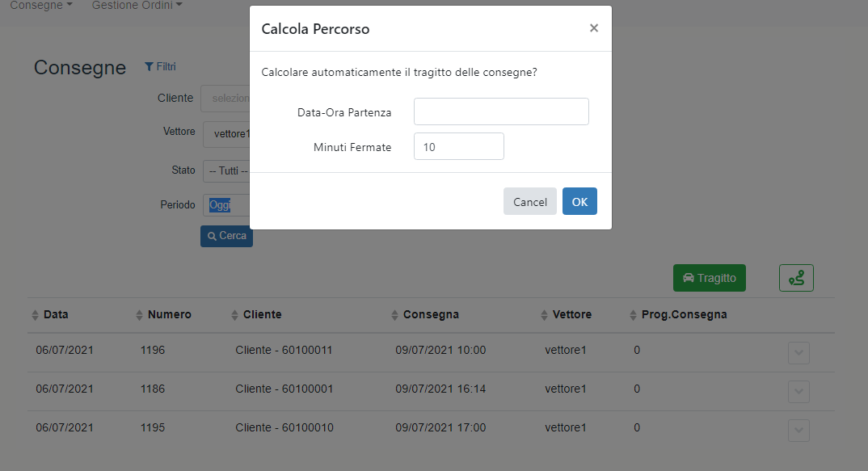
Task: Sort by Cliente column sort icon
Action: 234,315
